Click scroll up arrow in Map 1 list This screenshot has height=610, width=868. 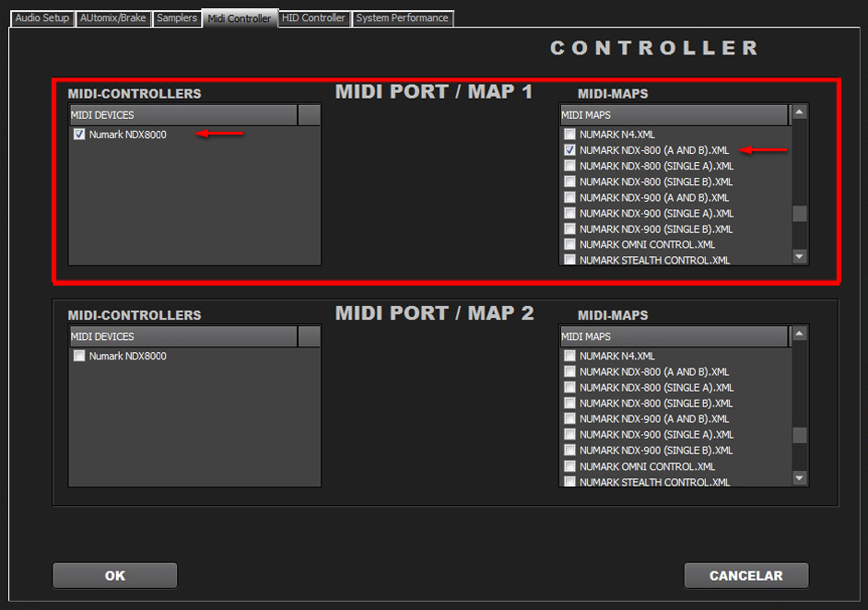[799, 112]
